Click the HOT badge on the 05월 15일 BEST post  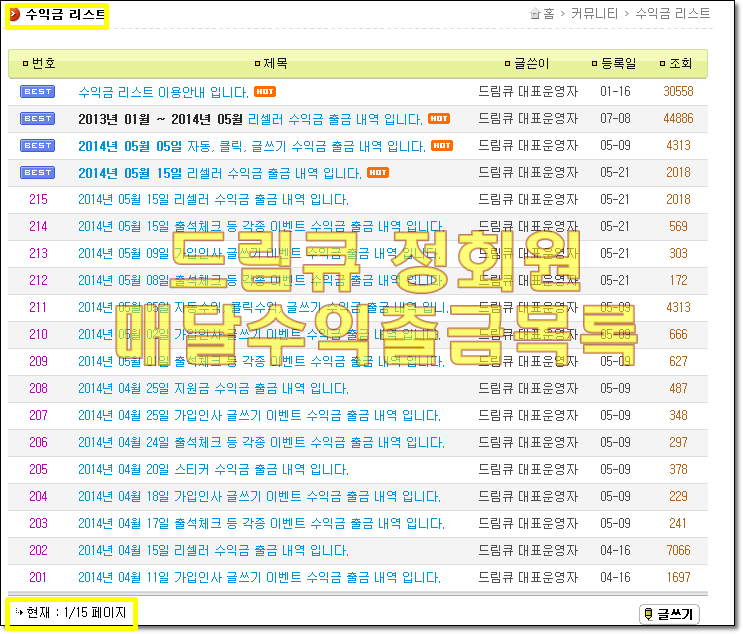pyautogui.click(x=378, y=172)
